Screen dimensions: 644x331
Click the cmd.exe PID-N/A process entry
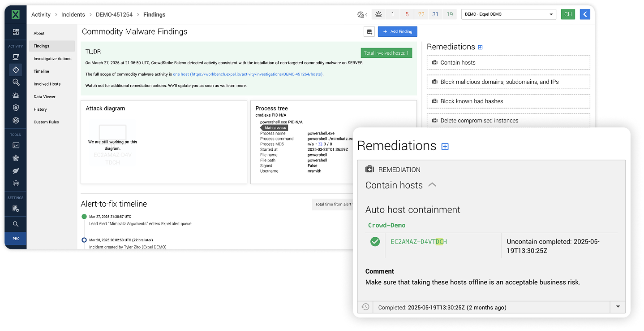point(270,115)
